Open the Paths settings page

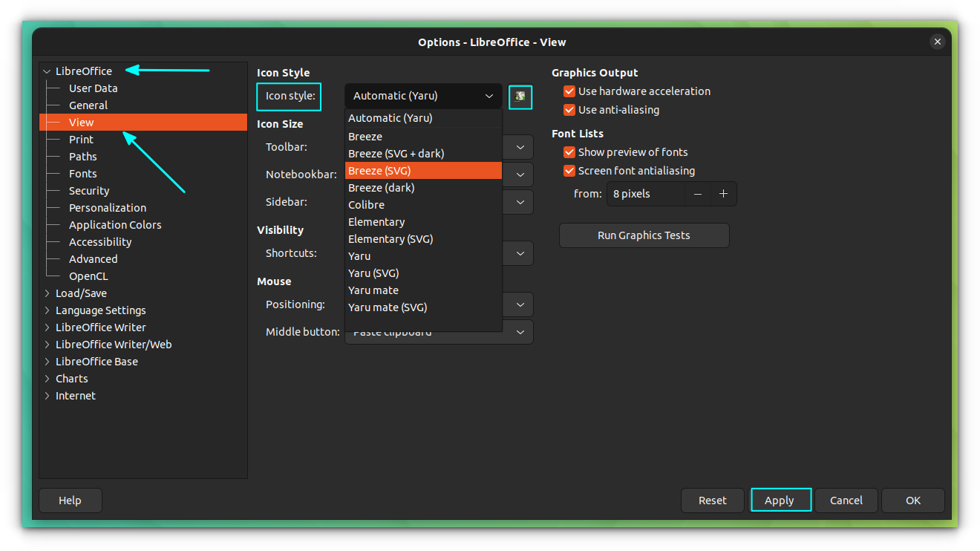[83, 157]
